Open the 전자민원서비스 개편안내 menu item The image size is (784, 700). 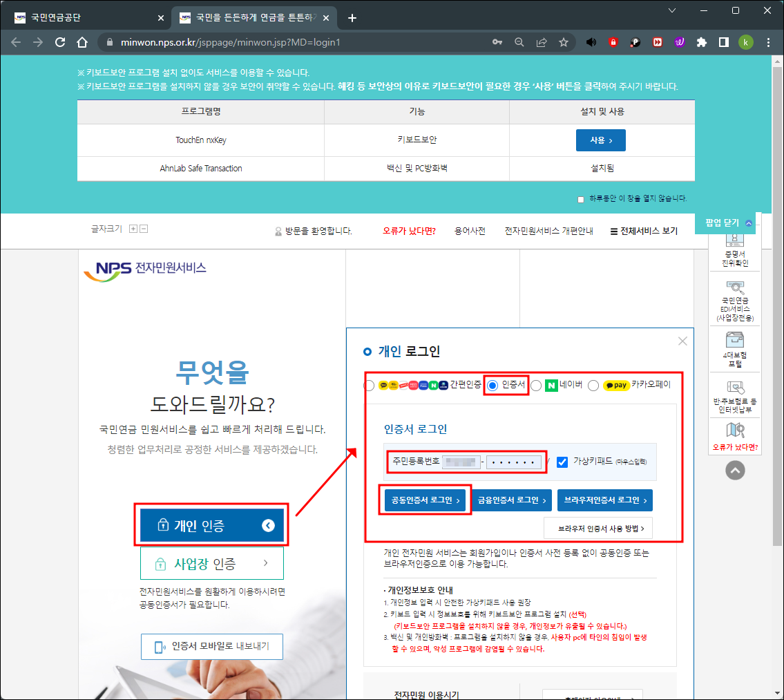[548, 231]
